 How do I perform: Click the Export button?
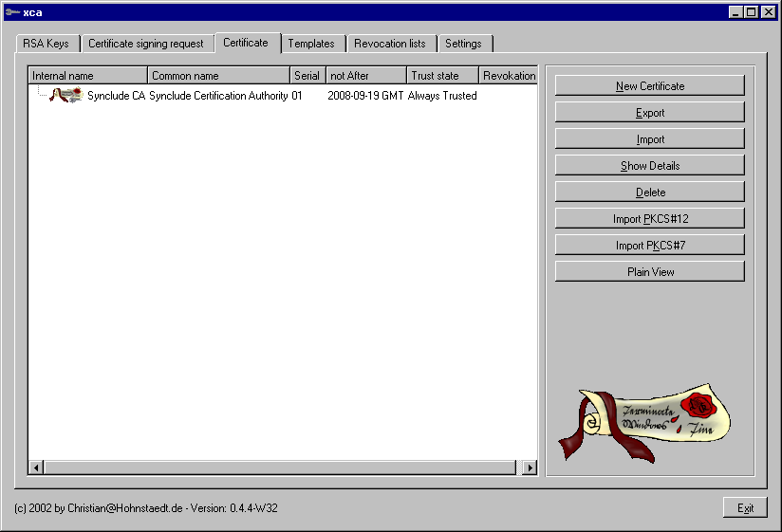[x=649, y=113]
